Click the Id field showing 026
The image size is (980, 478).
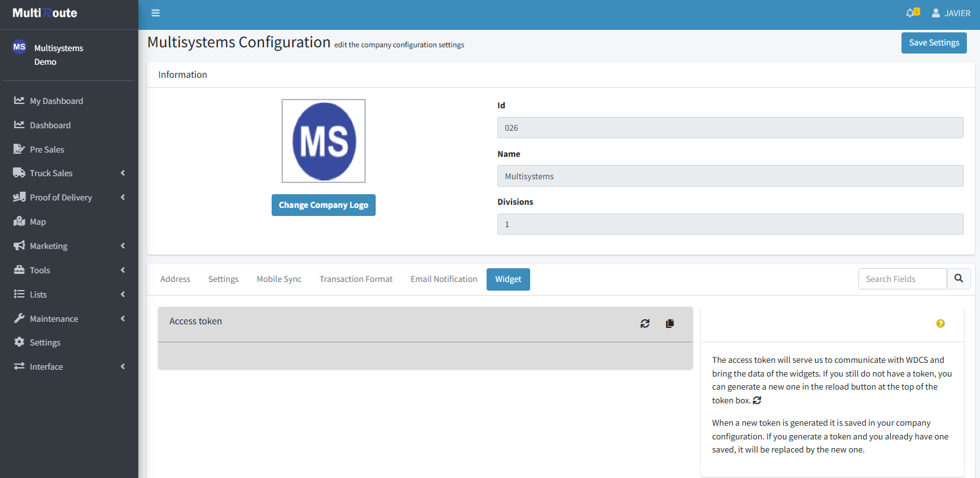(x=730, y=128)
